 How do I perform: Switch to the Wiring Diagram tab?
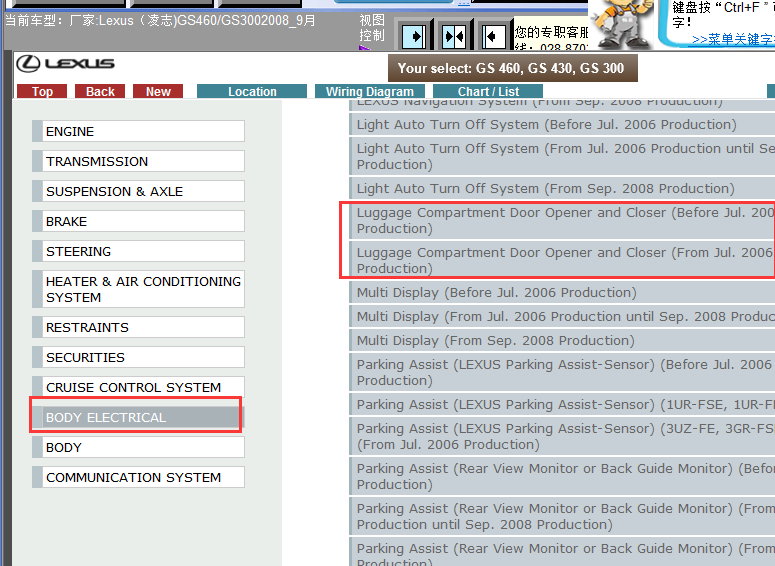tap(370, 91)
